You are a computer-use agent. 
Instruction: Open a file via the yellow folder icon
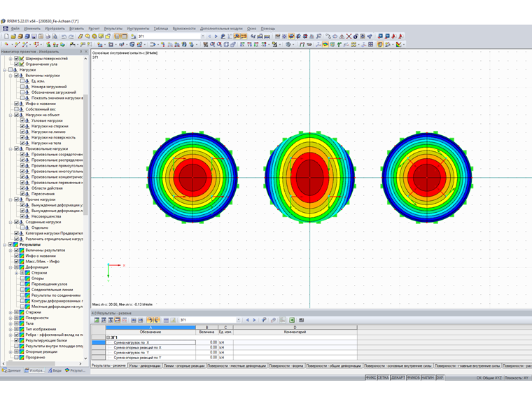[x=13, y=36]
